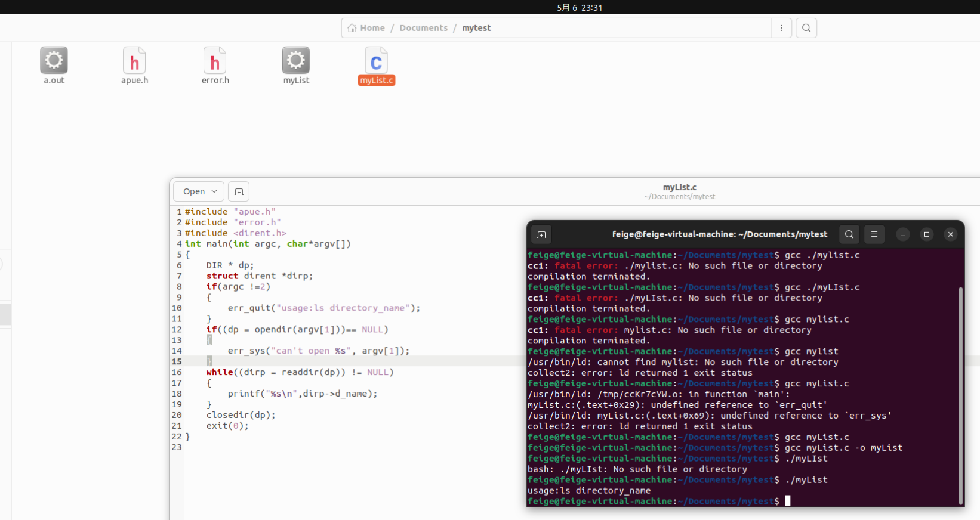Click the terminal command prompt cursor line
This screenshot has width=980, height=520.
[659, 501]
